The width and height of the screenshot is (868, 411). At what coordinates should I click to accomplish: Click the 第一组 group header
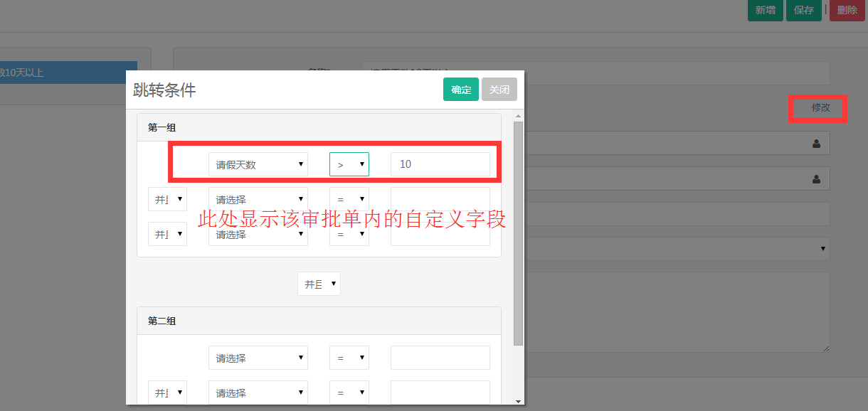click(319, 127)
